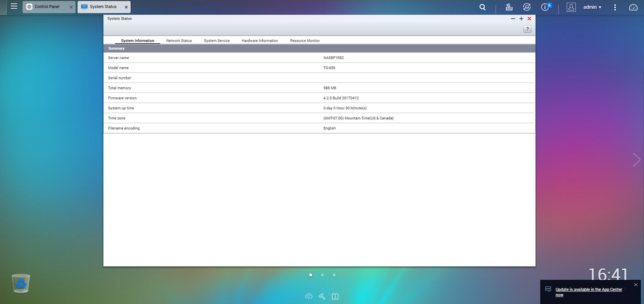
Task: Open the dashboard gauge icon
Action: 633,7
